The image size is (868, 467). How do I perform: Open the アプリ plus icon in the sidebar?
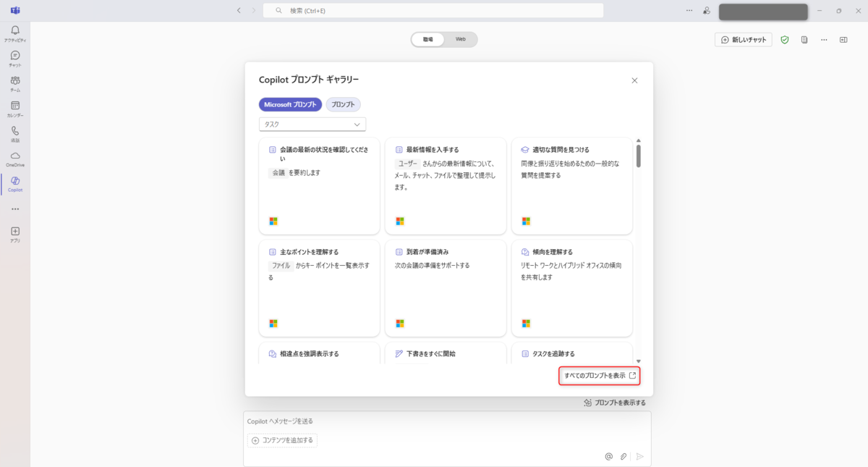tap(15, 234)
